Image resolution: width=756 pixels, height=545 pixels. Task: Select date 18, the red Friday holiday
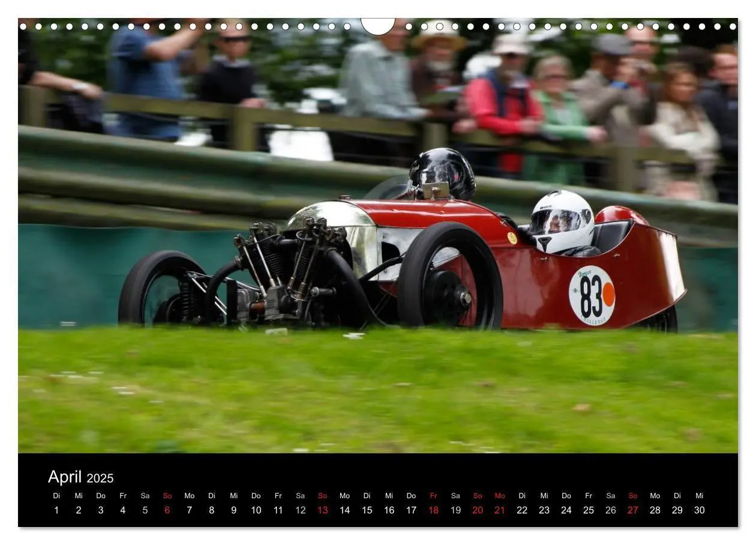433,510
